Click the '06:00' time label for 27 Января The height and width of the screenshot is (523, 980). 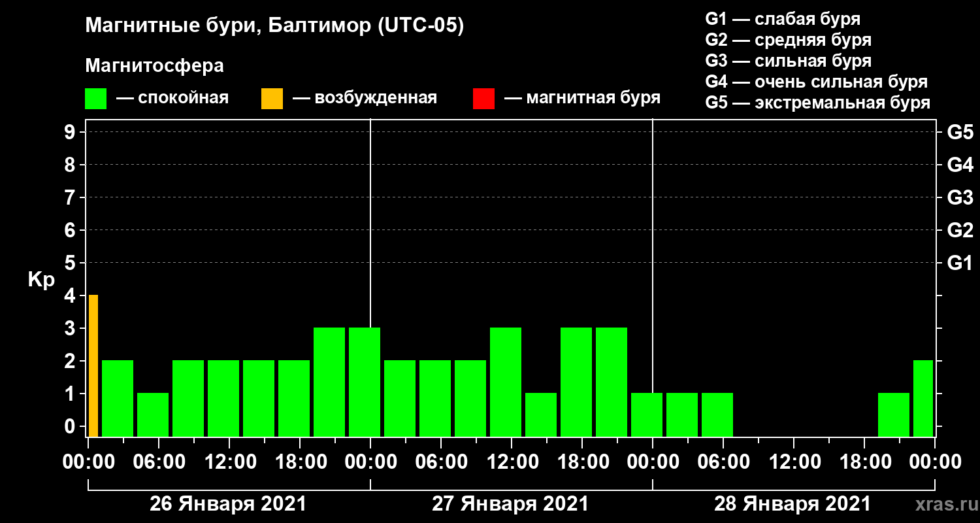pos(441,462)
